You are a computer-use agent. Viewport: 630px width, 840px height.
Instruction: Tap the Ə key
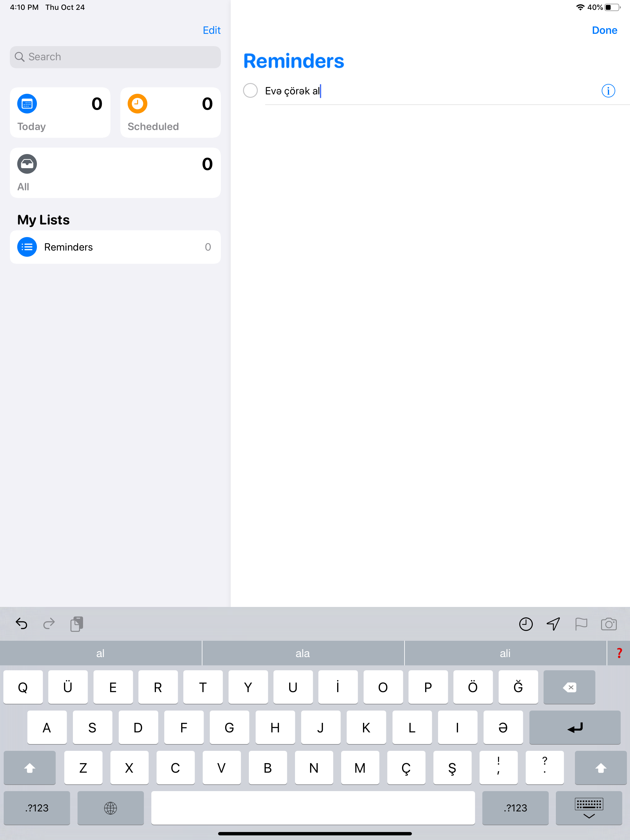coord(503,727)
